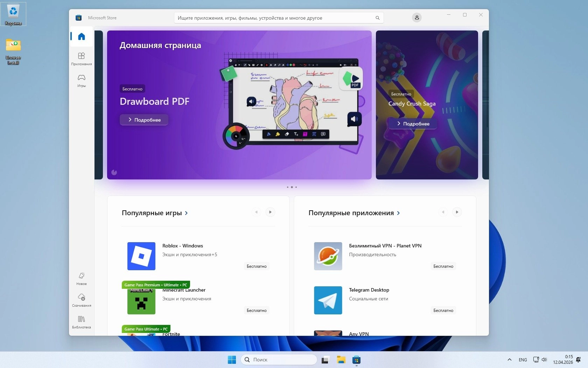
Task: Open the Home tab in the Store sidebar
Action: click(x=82, y=36)
